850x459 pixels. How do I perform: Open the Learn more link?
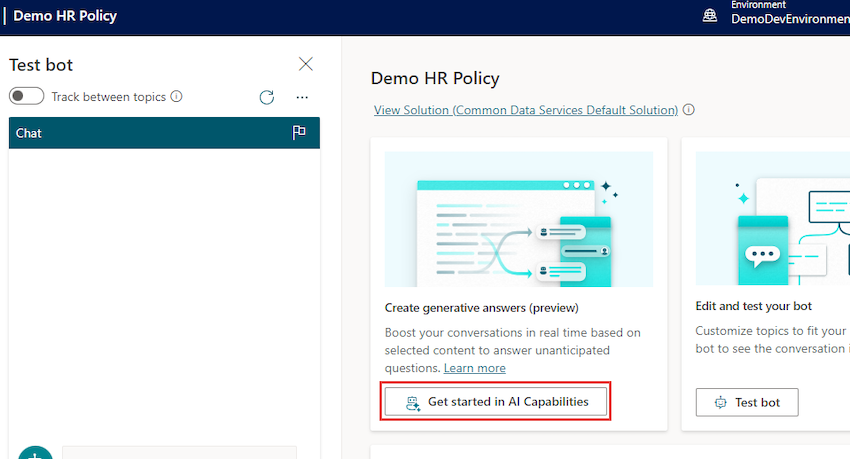[474, 368]
